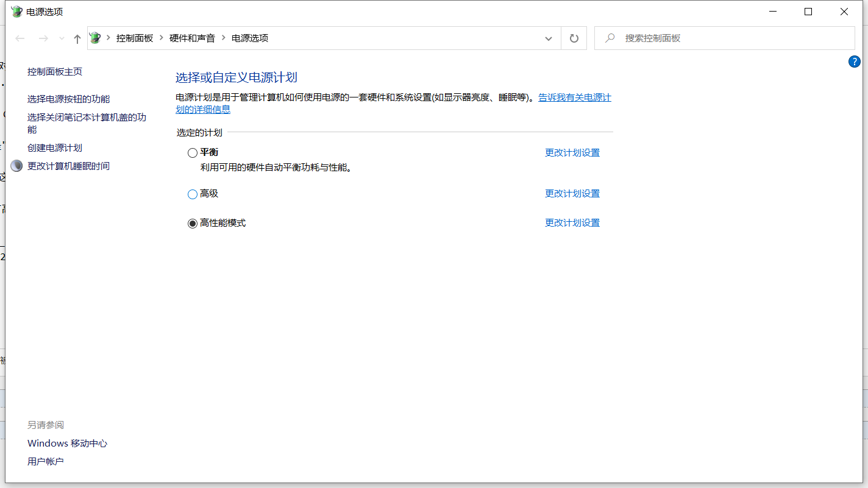This screenshot has height=488, width=868.
Task: Close the 电源选项 window
Action: point(844,12)
